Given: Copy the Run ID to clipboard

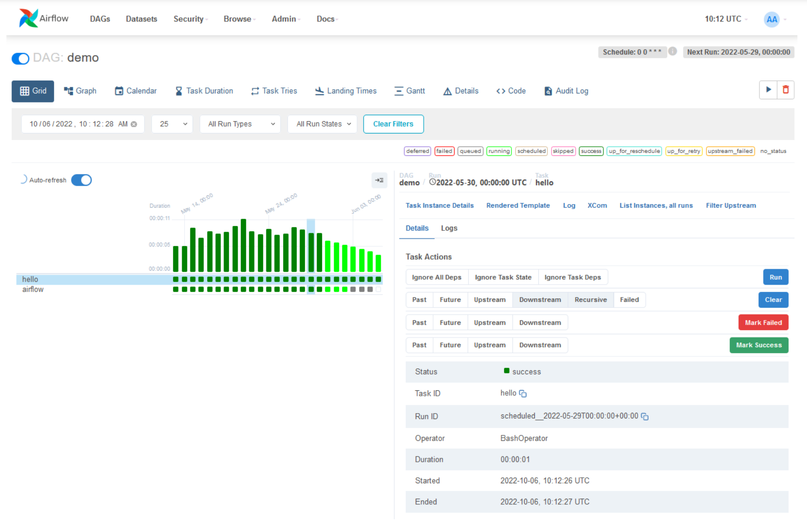Looking at the screenshot, I should tap(645, 417).
